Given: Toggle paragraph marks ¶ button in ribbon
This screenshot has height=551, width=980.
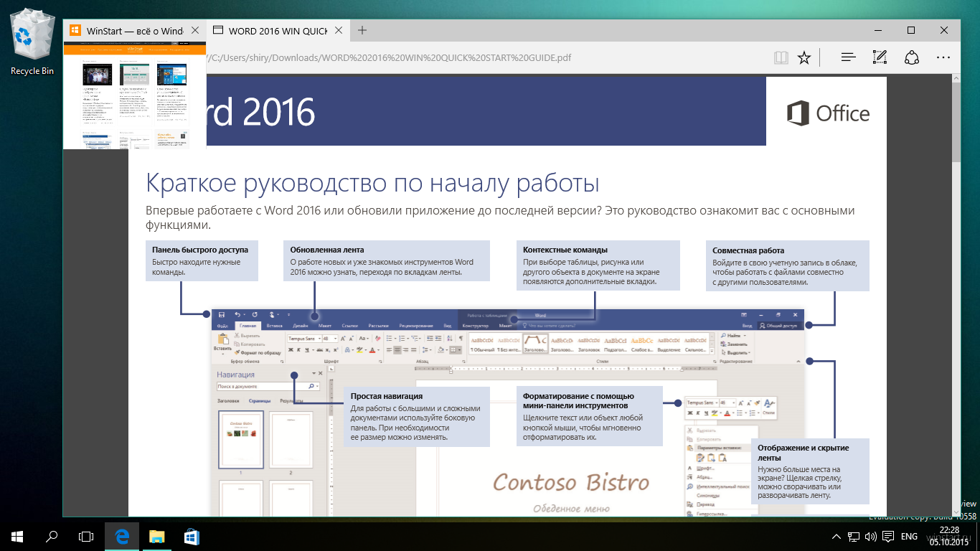Looking at the screenshot, I should [461, 338].
